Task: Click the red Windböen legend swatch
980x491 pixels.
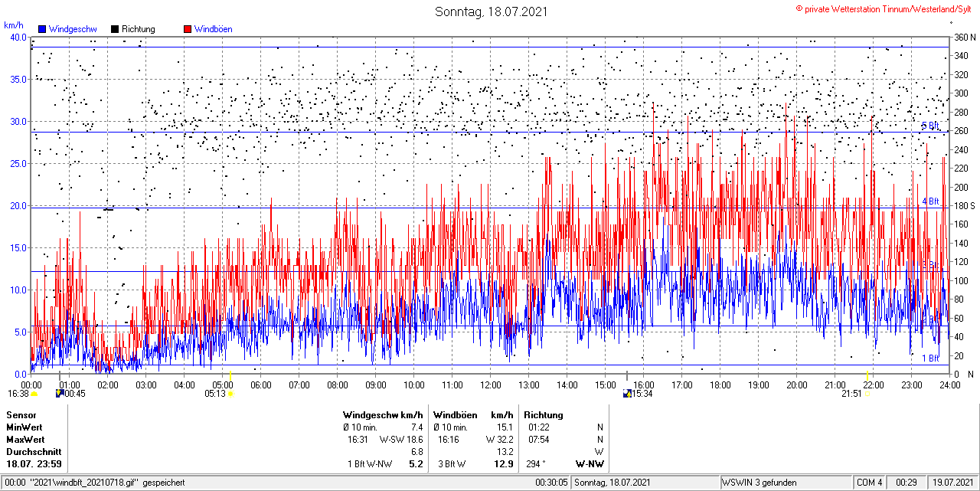Action: pyautogui.click(x=188, y=29)
